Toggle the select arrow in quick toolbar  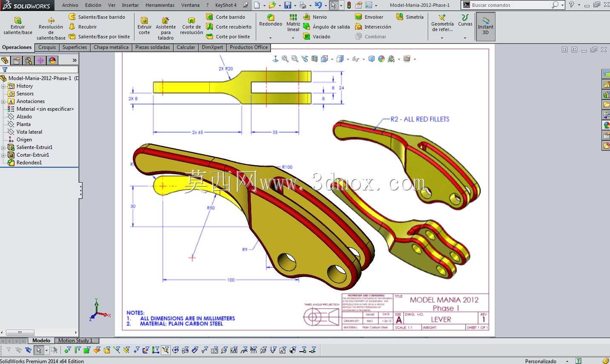tap(334, 5)
